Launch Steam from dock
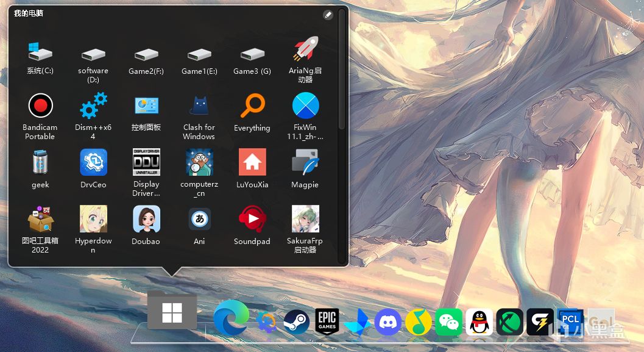Viewport: 644px width, 352px height. tap(297, 321)
